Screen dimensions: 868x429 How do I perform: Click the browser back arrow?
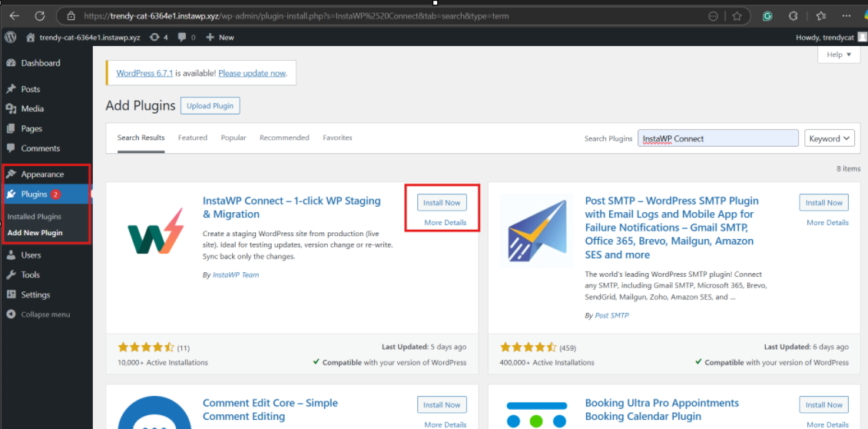pos(15,16)
